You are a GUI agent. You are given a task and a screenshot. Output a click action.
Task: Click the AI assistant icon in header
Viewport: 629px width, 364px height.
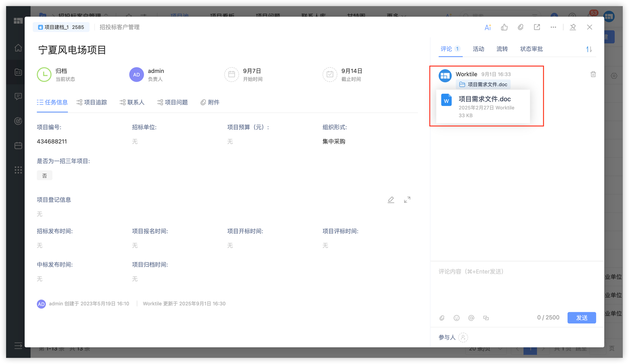[x=488, y=27]
